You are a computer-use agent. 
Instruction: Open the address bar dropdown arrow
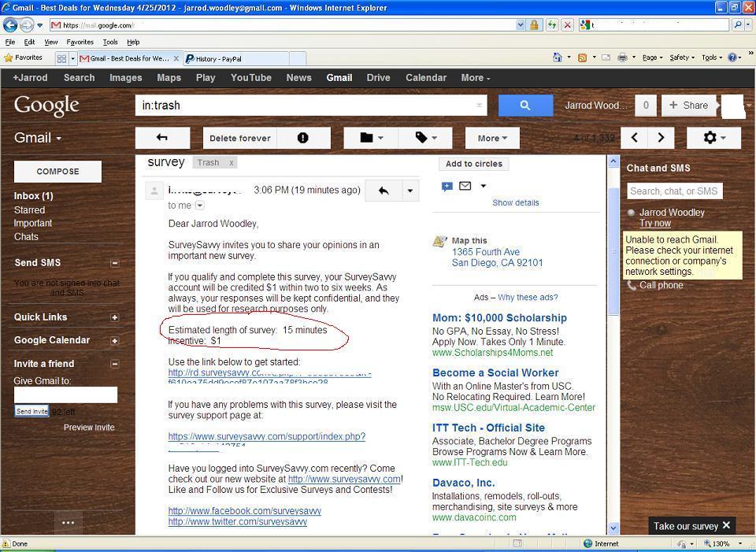(521, 25)
